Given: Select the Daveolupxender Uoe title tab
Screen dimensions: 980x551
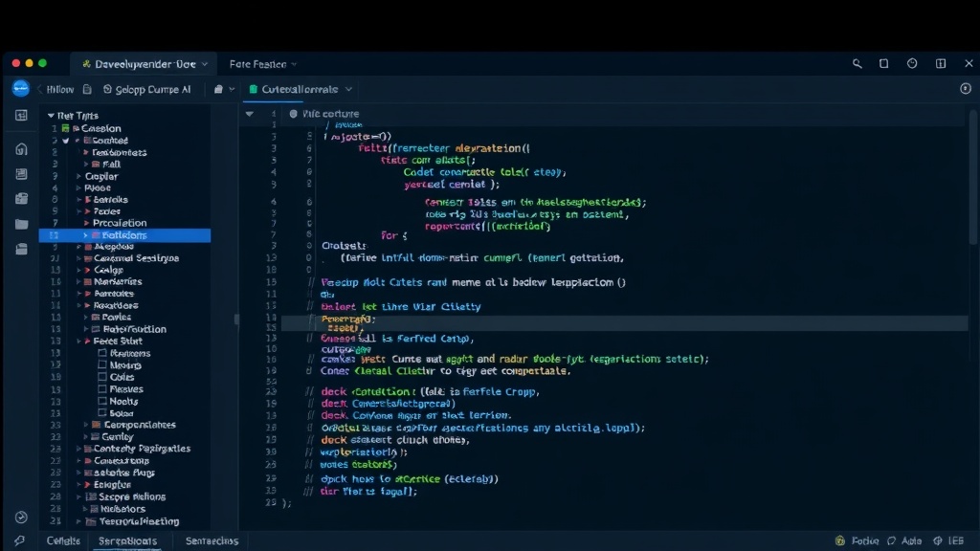Looking at the screenshot, I should click(145, 64).
